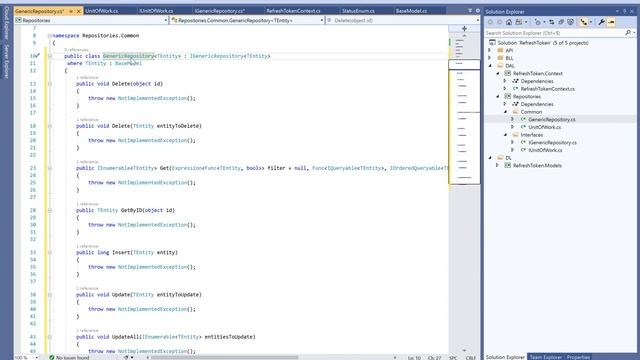Screen dimensions: 640x360
Task: Click the split editor plus icon
Action: [464, 28]
